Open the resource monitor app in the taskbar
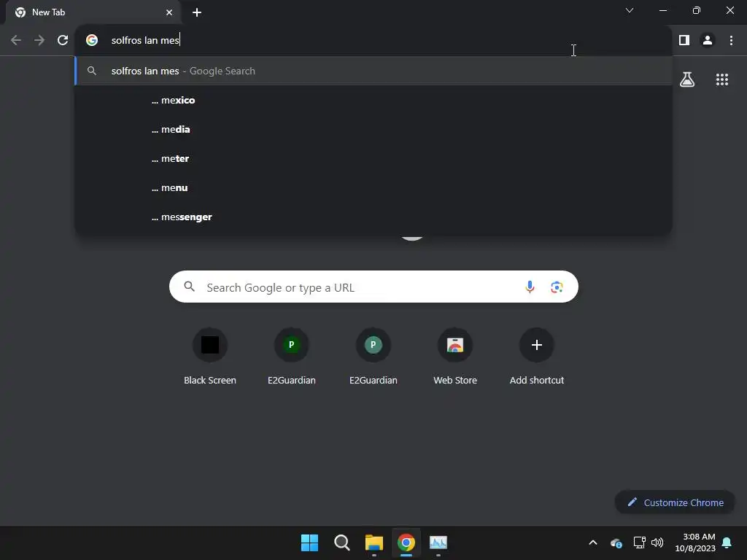 (438, 542)
